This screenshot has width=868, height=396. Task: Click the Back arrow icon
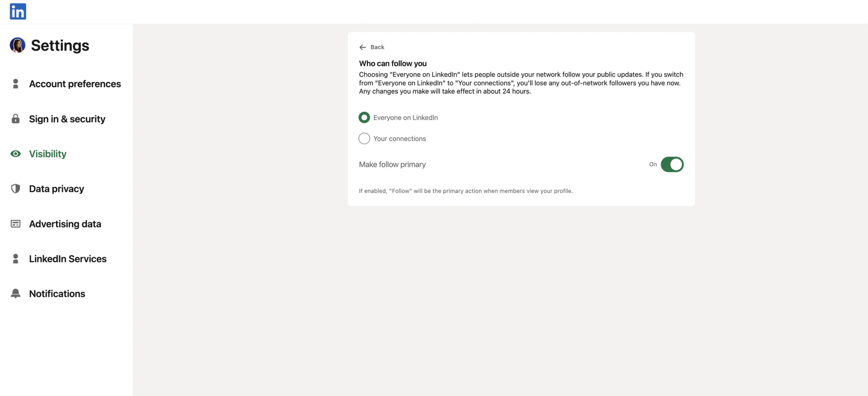(362, 47)
